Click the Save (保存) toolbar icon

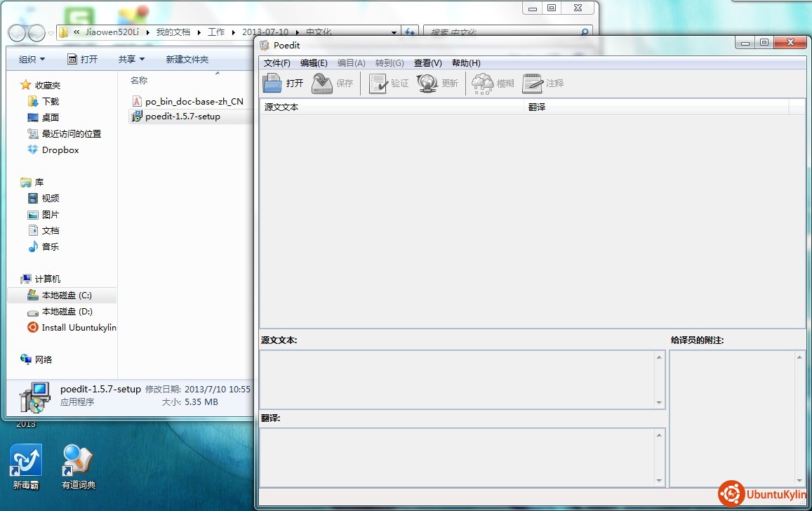pos(321,84)
